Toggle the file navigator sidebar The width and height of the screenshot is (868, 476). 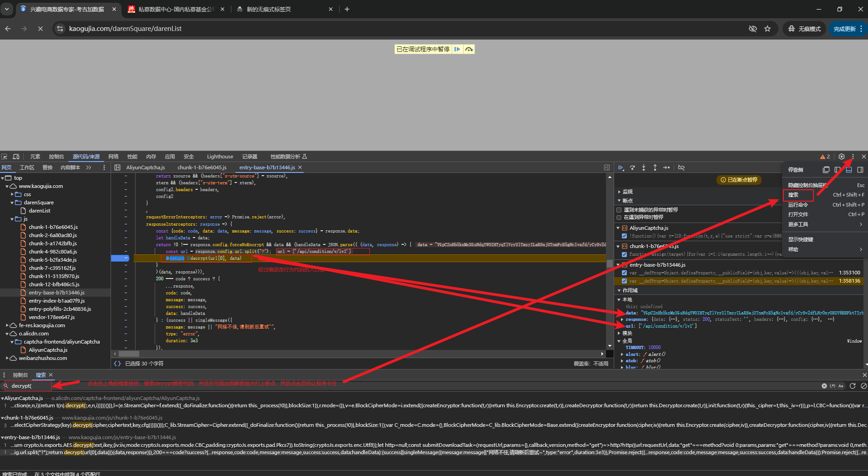[x=117, y=167]
